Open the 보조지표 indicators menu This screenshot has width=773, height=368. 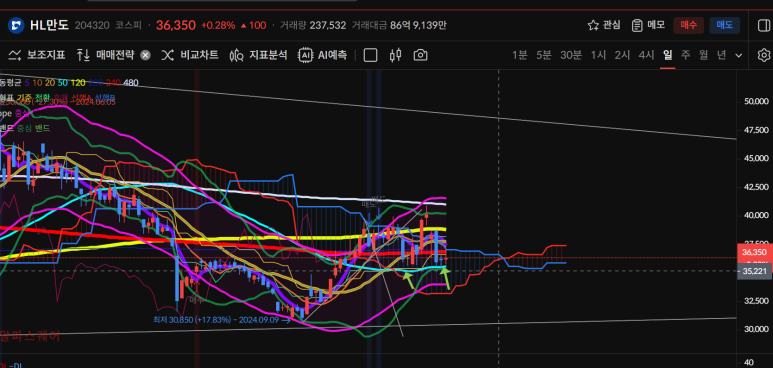coord(37,55)
